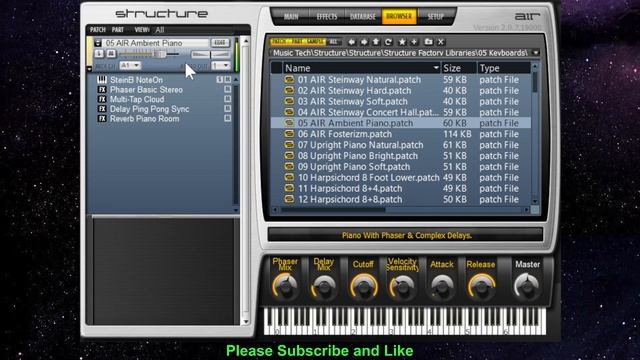The width and height of the screenshot is (640, 360).
Task: Open the Patch menu
Action: point(98,29)
